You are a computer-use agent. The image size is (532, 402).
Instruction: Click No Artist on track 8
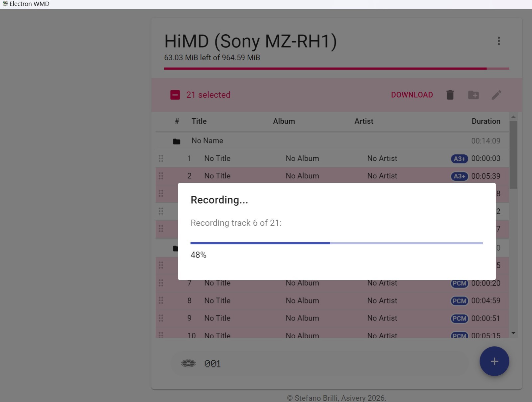click(x=382, y=301)
